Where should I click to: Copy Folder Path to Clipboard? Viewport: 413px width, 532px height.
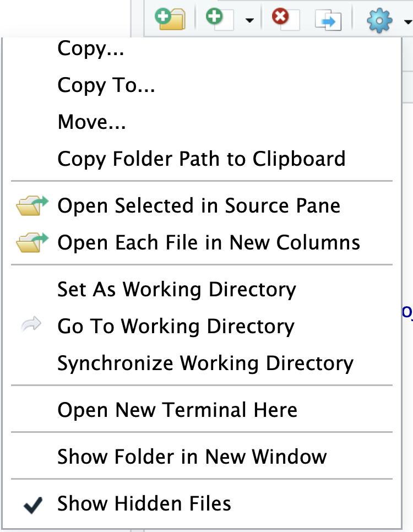point(202,159)
